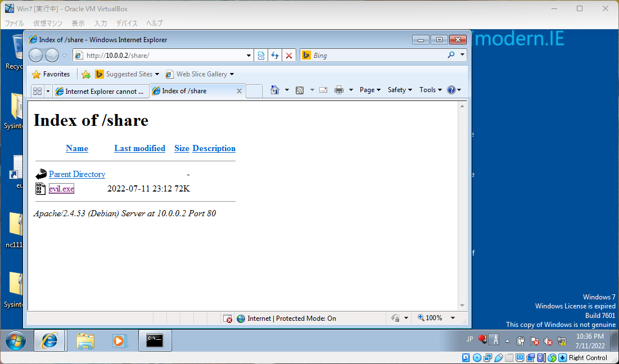Click scroll down arrow of page scrollbar
This screenshot has width=619, height=364.
[x=462, y=306]
